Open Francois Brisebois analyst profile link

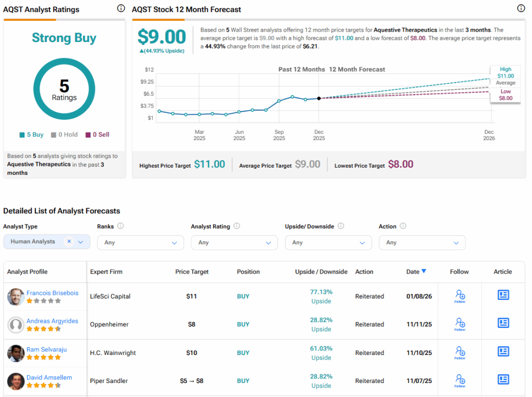click(52, 293)
